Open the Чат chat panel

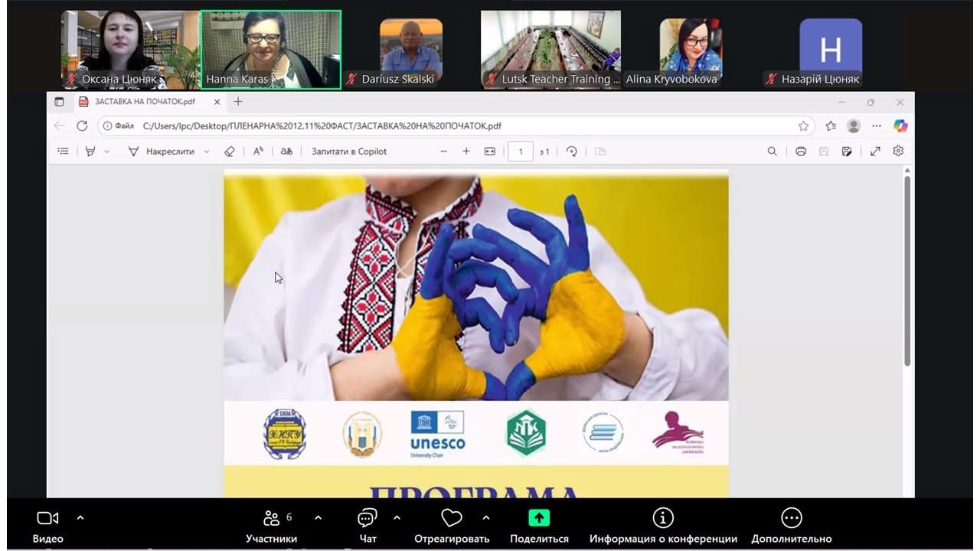click(367, 519)
